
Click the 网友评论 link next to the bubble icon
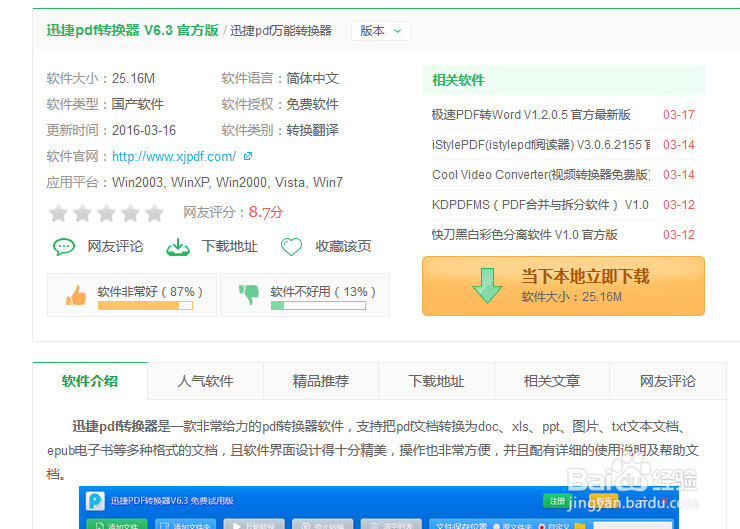(x=115, y=246)
